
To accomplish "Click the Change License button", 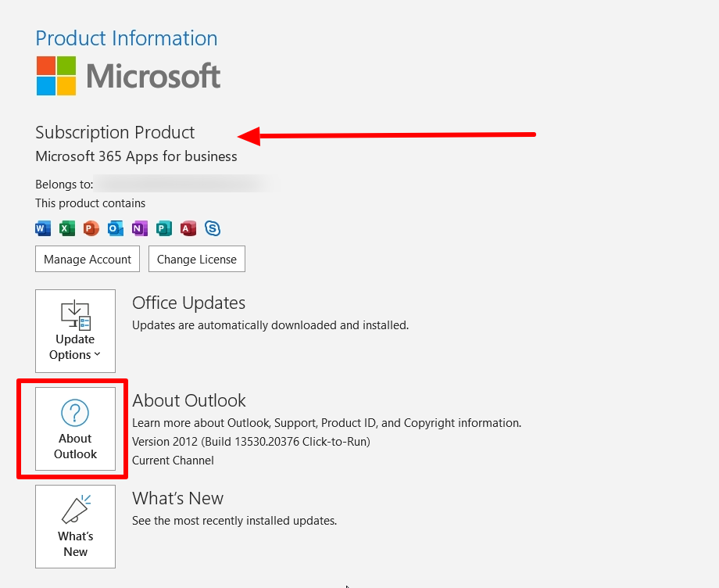I will point(197,259).
